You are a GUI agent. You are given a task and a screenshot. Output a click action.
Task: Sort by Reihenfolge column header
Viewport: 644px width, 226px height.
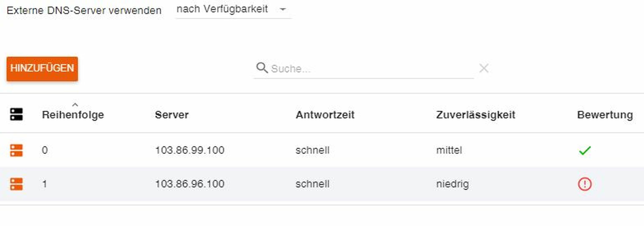pyautogui.click(x=73, y=115)
